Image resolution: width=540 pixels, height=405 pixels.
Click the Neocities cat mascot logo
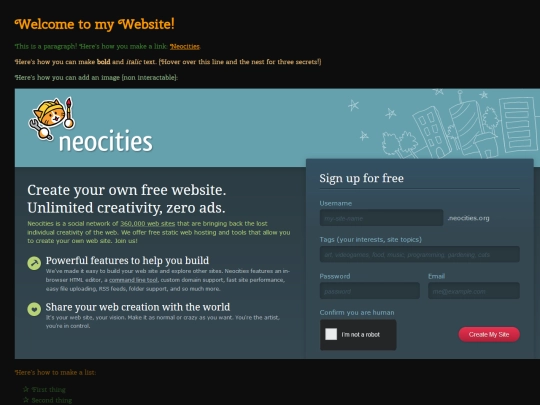coord(52,119)
